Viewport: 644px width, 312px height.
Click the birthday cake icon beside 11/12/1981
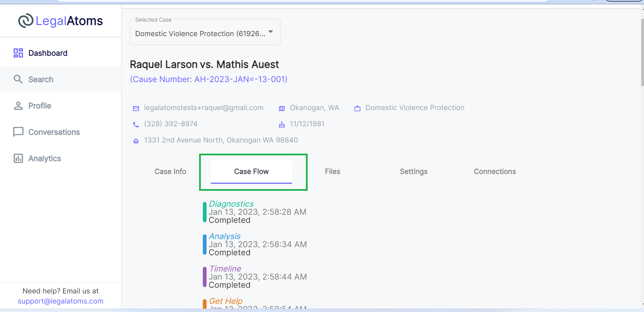[x=282, y=125]
